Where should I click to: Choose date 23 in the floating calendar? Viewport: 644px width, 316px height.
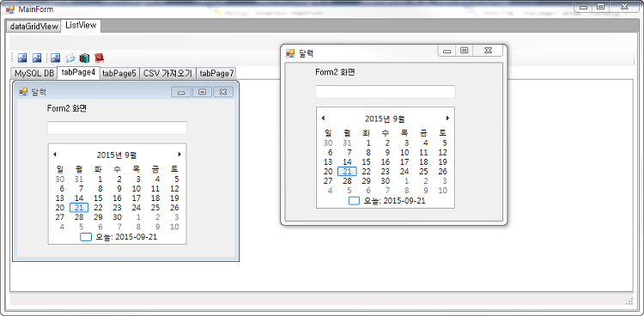pos(386,172)
